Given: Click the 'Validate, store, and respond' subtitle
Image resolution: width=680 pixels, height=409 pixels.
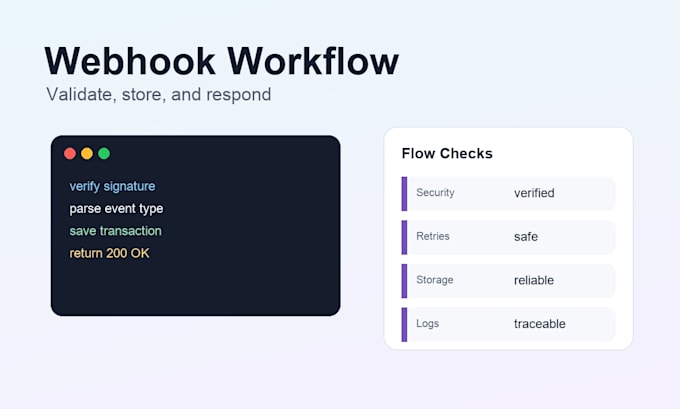Looking at the screenshot, I should [x=159, y=95].
